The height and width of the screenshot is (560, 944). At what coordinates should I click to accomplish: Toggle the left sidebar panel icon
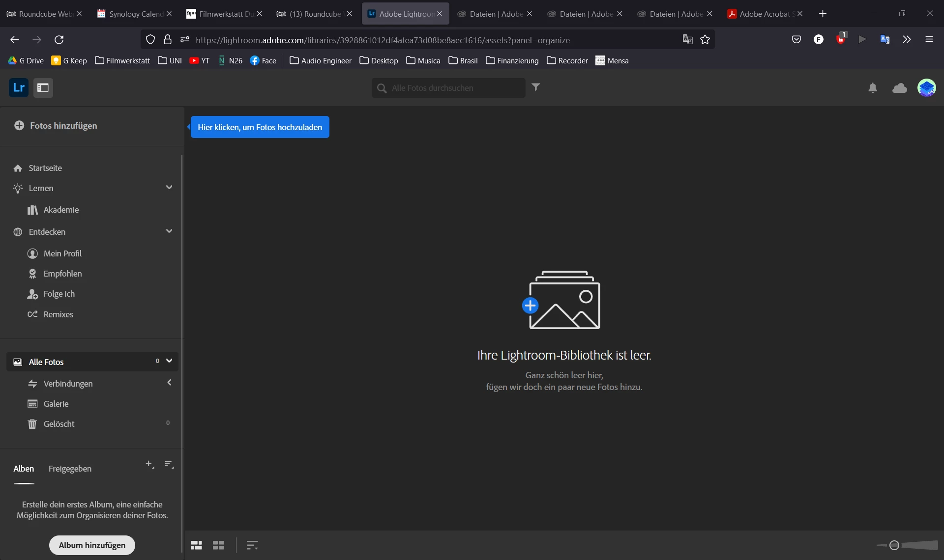[x=43, y=88]
